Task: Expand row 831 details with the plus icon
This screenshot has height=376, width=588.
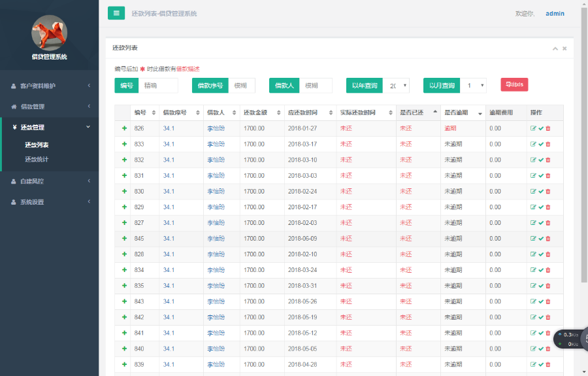Action: pyautogui.click(x=124, y=176)
